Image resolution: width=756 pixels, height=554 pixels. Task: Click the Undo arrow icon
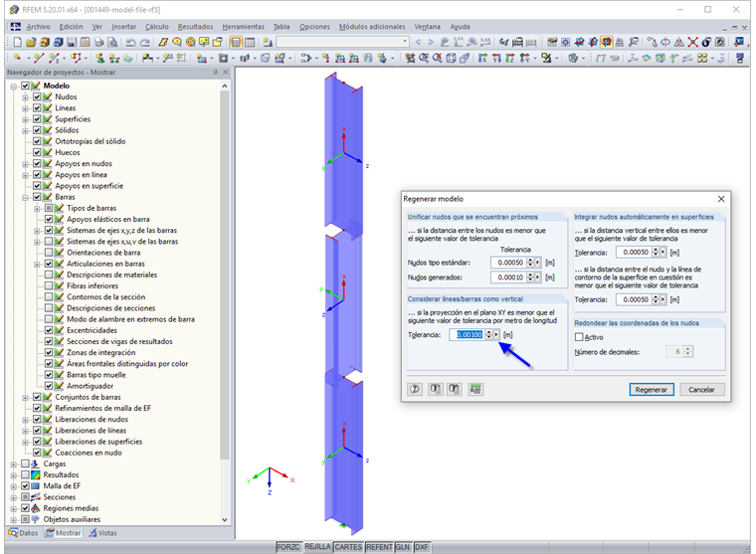[x=130, y=43]
